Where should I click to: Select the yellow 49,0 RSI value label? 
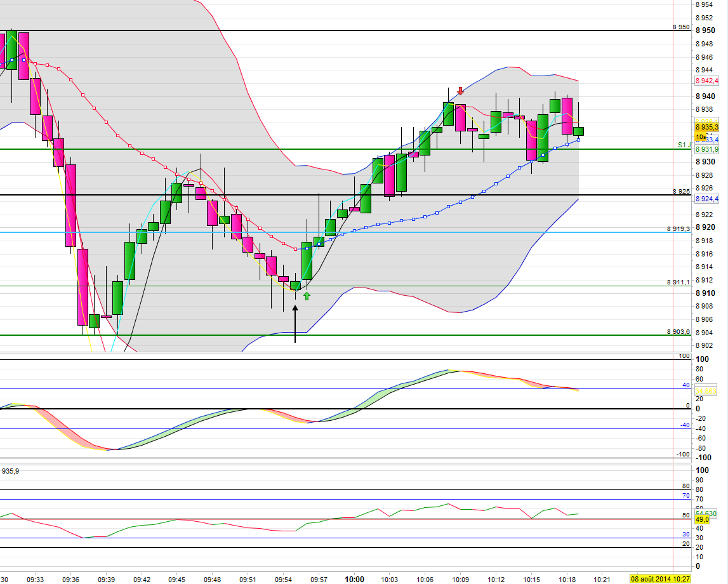pyautogui.click(x=701, y=519)
